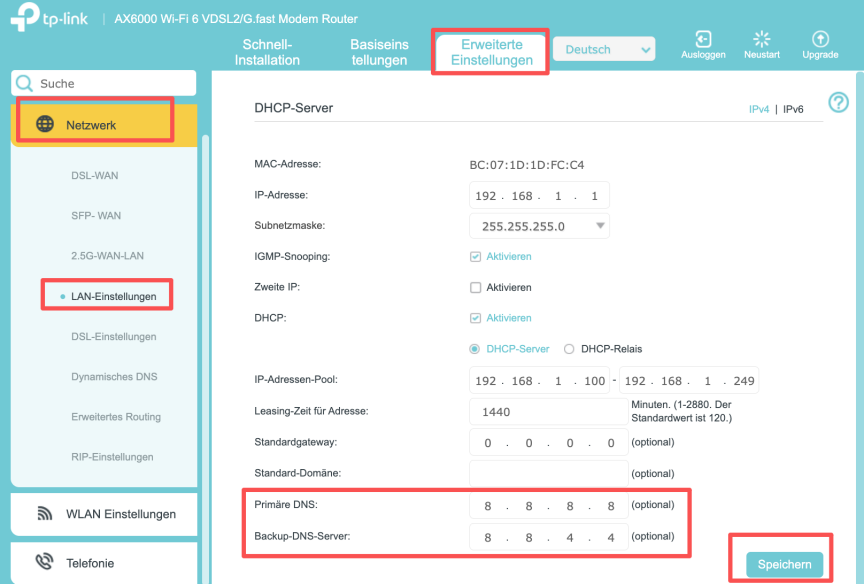This screenshot has width=864, height=584.
Task: Click the Primäre DNS field
Action: 548,505
